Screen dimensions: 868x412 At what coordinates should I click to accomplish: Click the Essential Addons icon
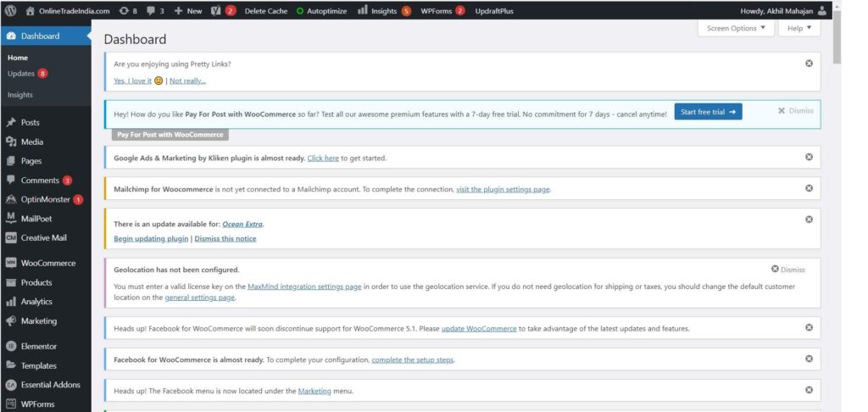(11, 385)
